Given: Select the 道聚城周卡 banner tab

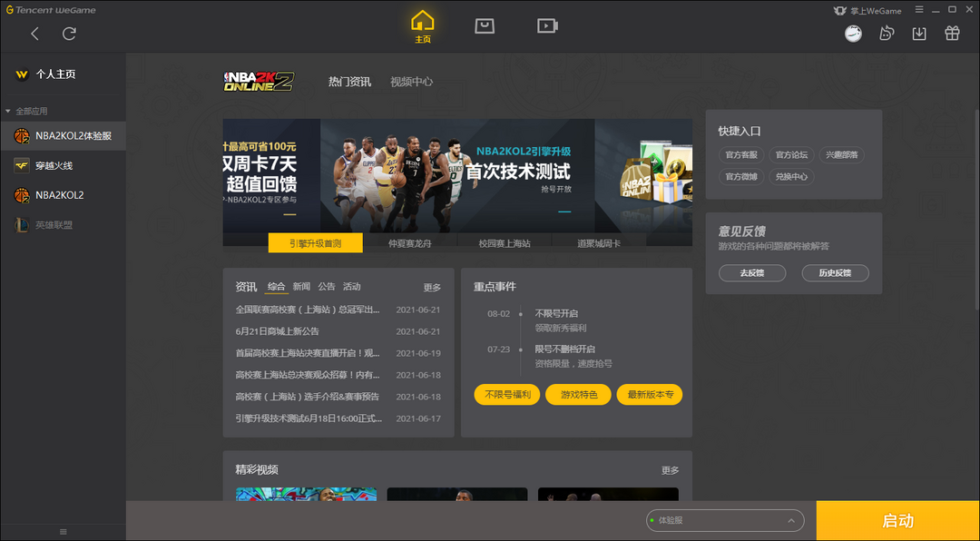Looking at the screenshot, I should [x=599, y=243].
